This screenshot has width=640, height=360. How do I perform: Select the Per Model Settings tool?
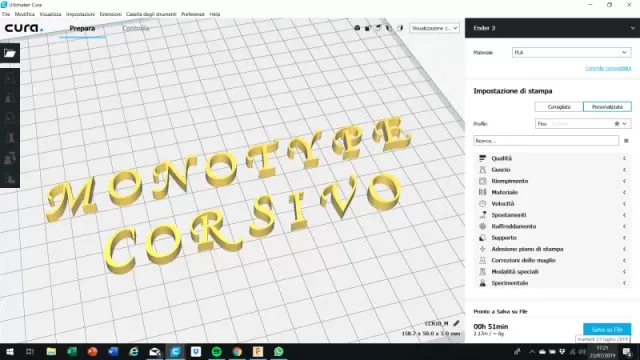tap(10, 158)
